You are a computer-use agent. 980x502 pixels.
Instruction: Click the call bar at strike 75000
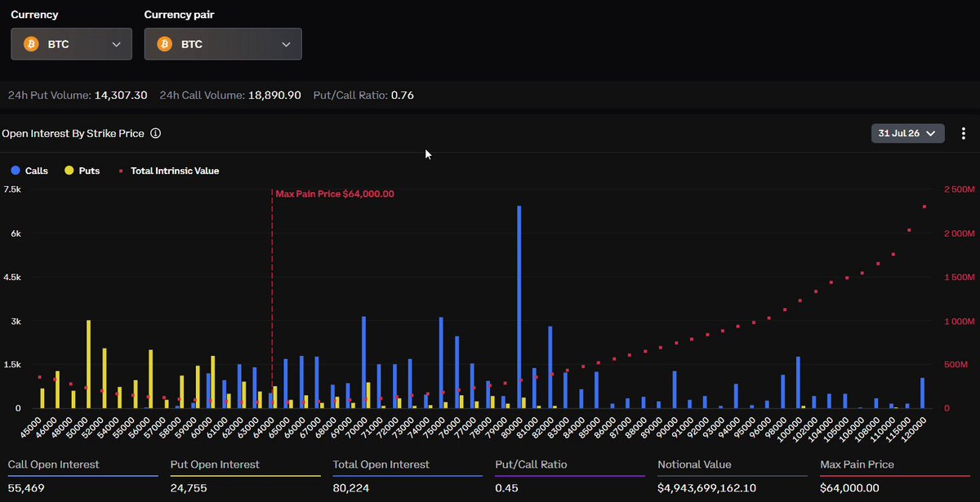[x=441, y=362]
